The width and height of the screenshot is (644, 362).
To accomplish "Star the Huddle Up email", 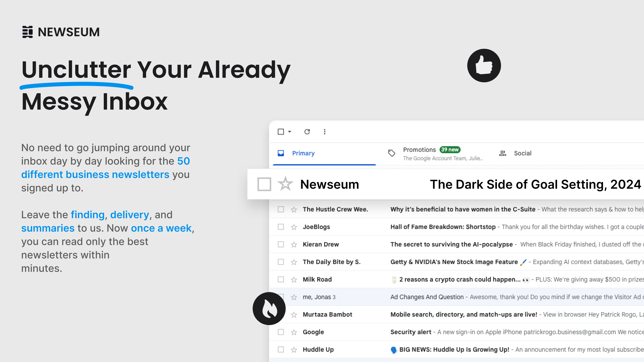I will tap(294, 349).
